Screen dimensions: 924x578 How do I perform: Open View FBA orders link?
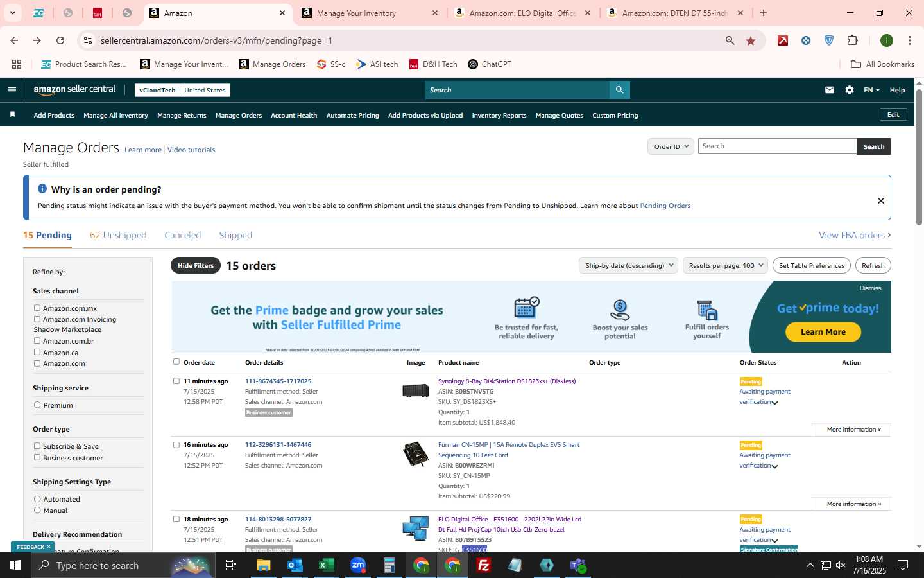855,235
